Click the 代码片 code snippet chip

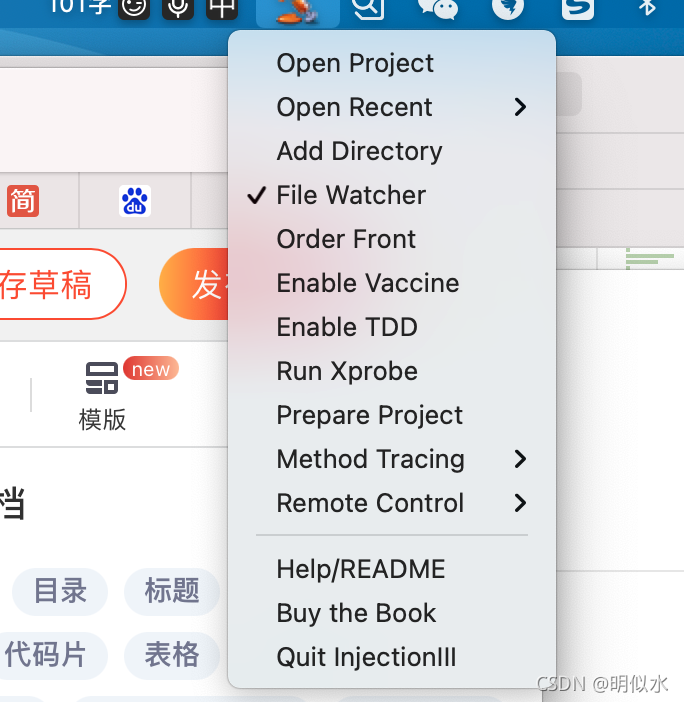(x=53, y=655)
